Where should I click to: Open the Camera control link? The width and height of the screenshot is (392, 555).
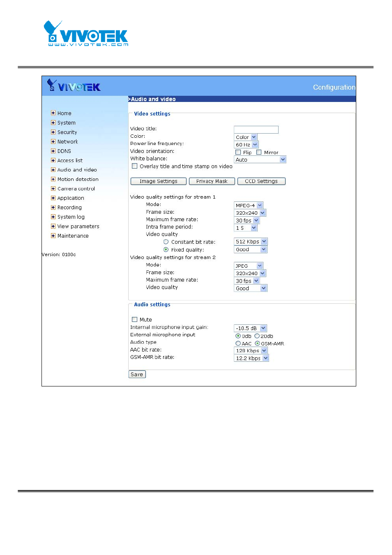76,189
